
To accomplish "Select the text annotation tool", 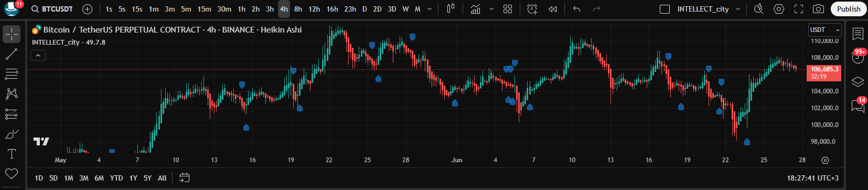I will (12, 154).
